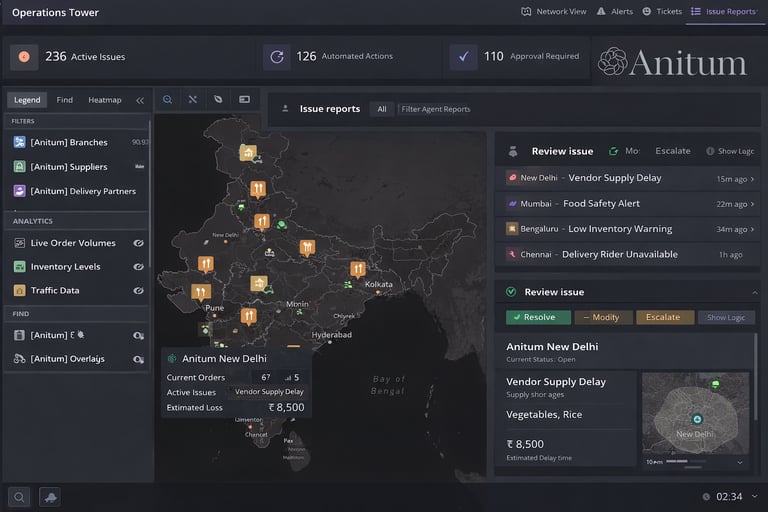The image size is (768, 512).
Task: Select the map zoom search tool
Action: (168, 99)
